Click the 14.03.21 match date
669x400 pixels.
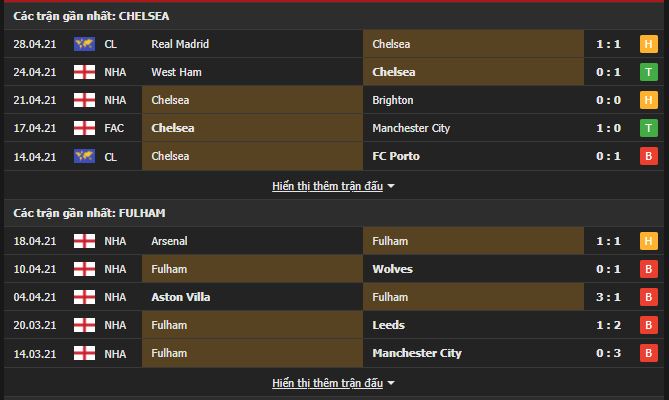click(x=34, y=353)
